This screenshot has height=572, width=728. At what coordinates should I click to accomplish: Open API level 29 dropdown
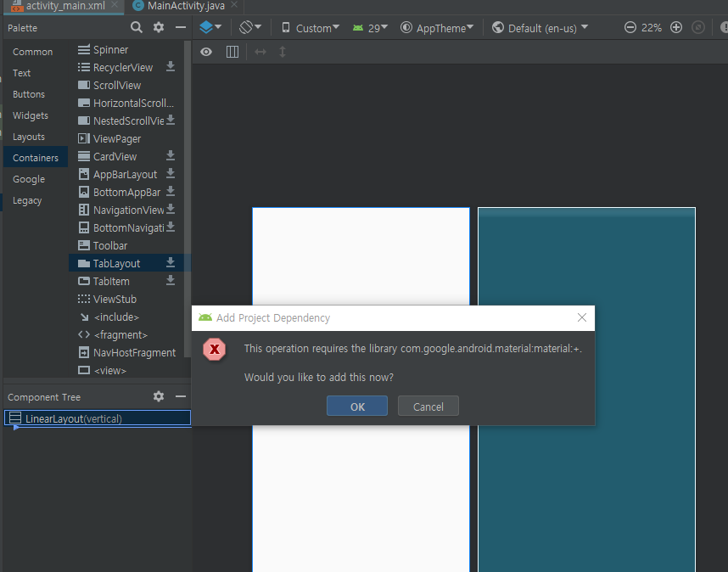tap(370, 28)
